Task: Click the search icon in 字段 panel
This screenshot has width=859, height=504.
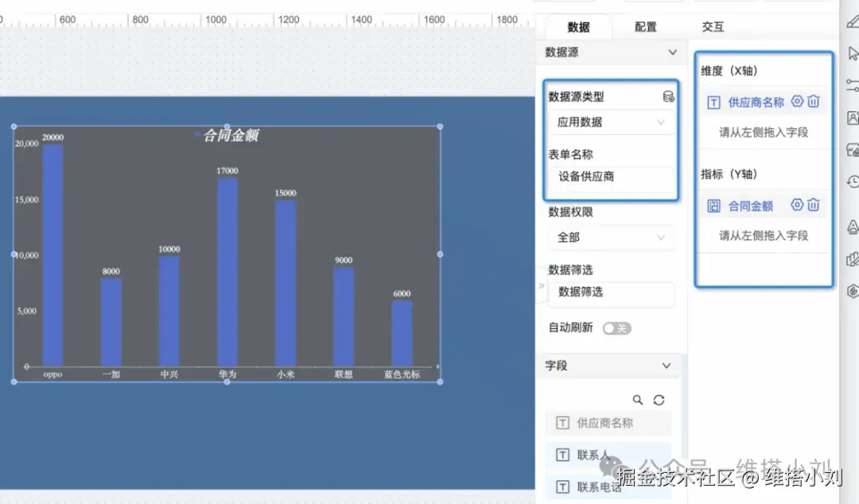Action: click(x=639, y=400)
